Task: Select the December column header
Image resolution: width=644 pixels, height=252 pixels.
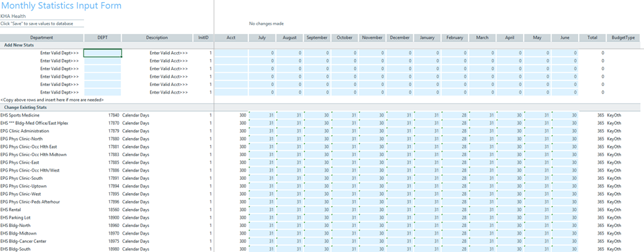Action: click(x=400, y=37)
